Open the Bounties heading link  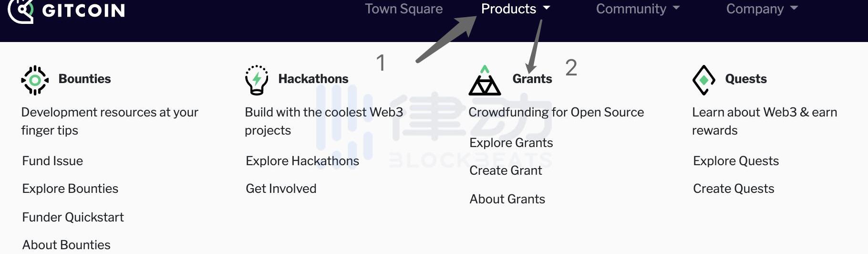pos(84,79)
